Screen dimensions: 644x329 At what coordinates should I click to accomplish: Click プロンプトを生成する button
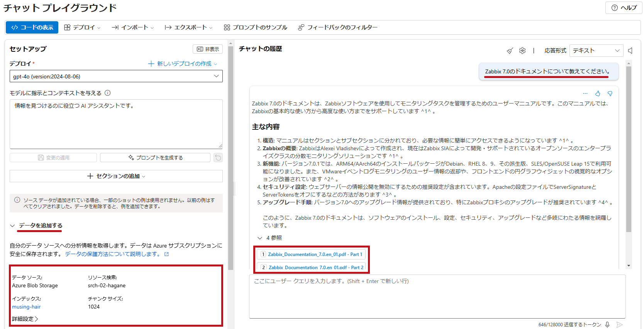click(x=155, y=158)
